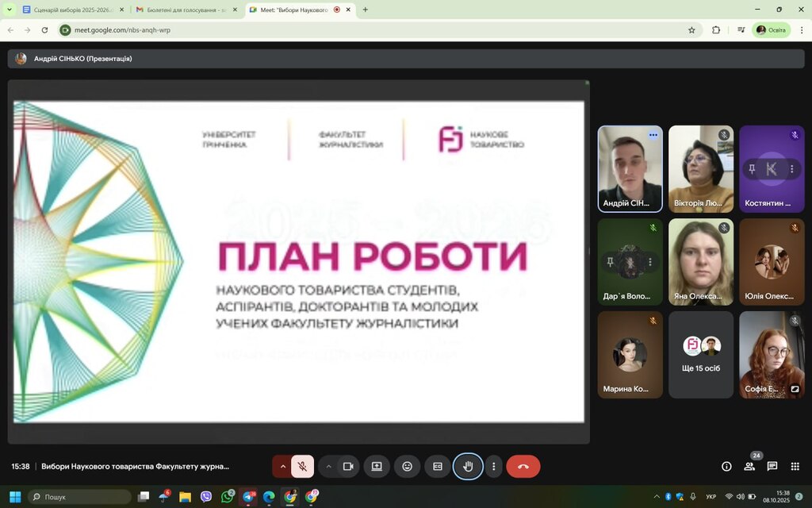Pin Костянтин's tile with the pin icon
Image resolution: width=812 pixels, height=508 pixels.
tap(752, 169)
